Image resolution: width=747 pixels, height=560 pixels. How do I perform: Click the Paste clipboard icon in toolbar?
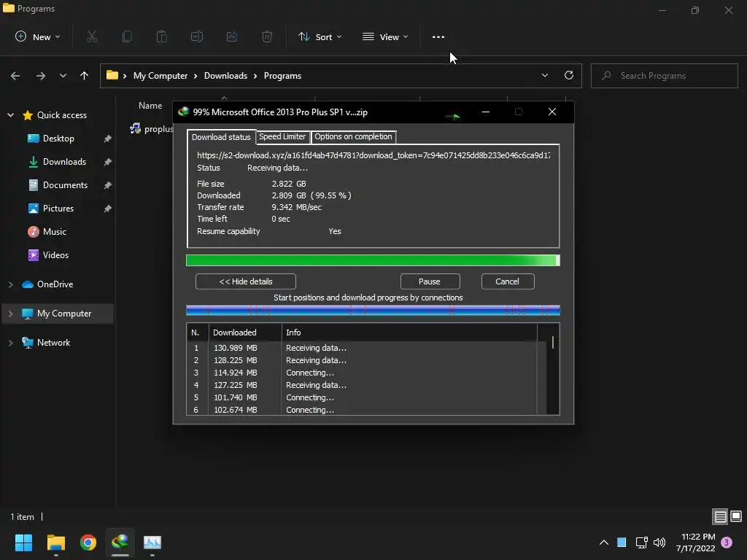pos(162,36)
